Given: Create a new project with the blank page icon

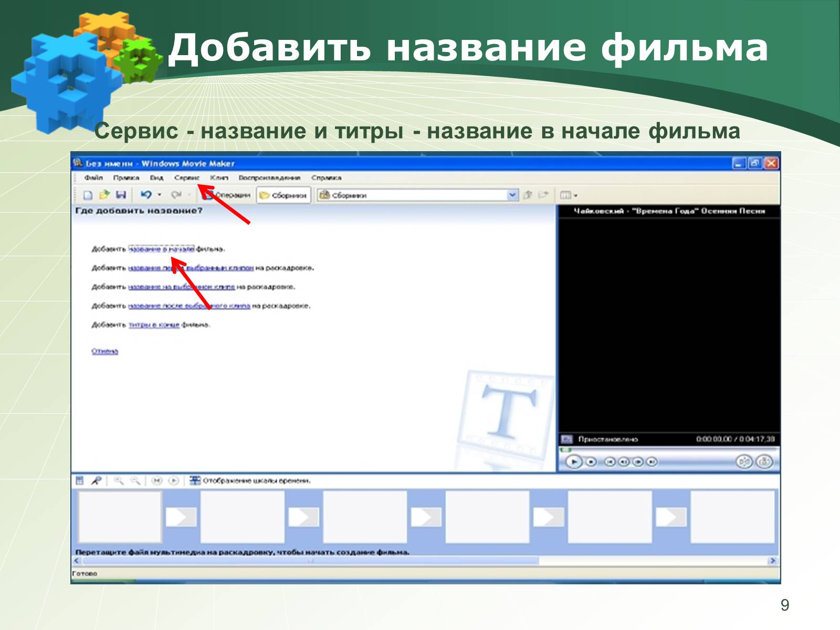Looking at the screenshot, I should (88, 195).
